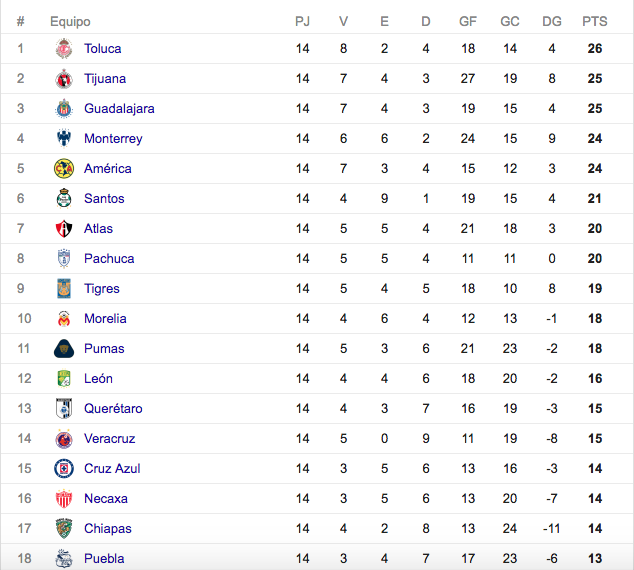Screen dimensions: 634x570
Task: Open the América yellow crest icon
Action: (x=64, y=169)
